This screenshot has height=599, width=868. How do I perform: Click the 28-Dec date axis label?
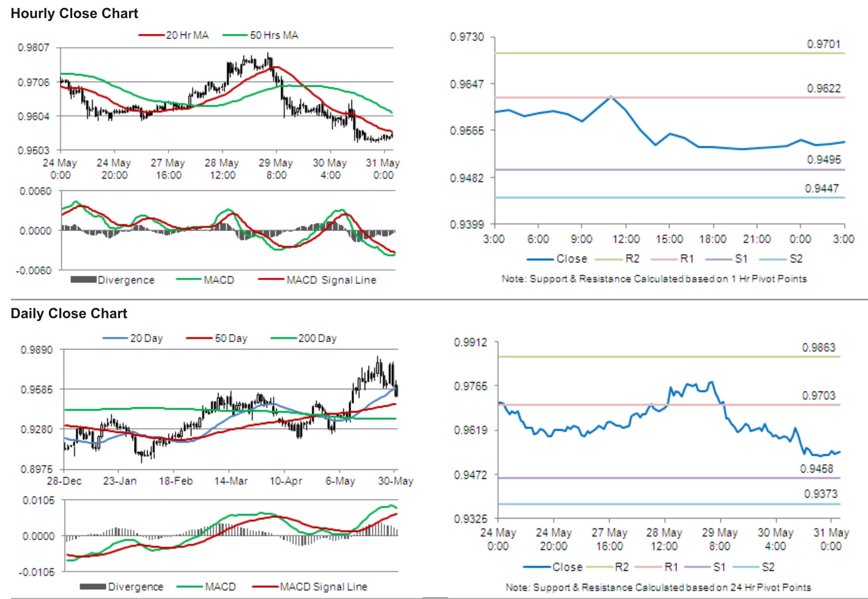64,481
